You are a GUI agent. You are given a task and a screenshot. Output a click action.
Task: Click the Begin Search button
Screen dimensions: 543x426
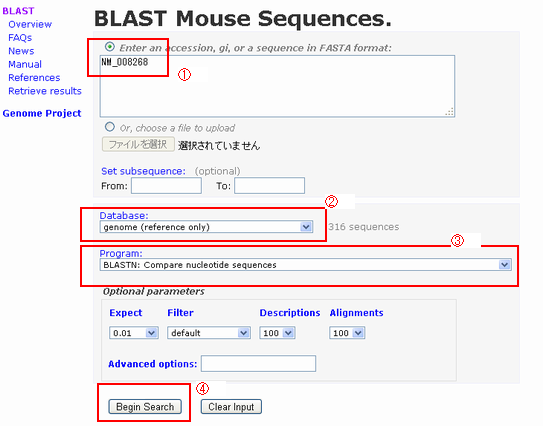click(x=145, y=407)
